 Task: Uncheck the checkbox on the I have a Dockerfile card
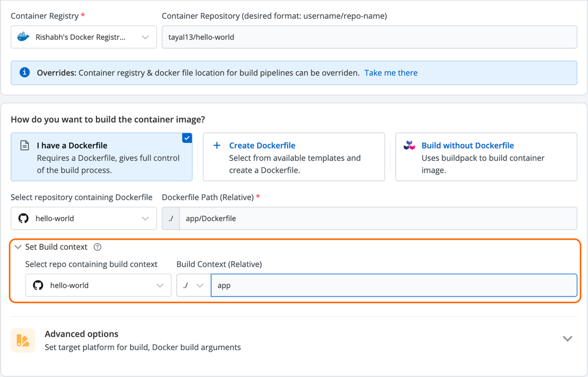187,138
